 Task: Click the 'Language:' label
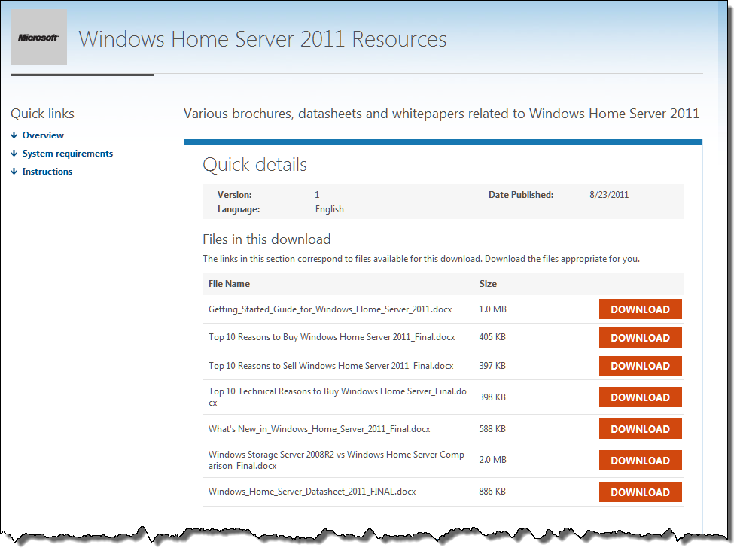click(239, 209)
